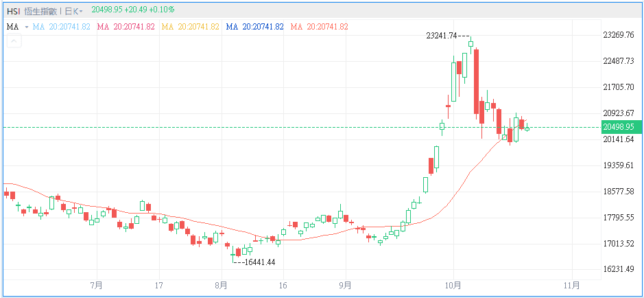Click the 9月 date axis label
644x298 pixels.
point(346,284)
